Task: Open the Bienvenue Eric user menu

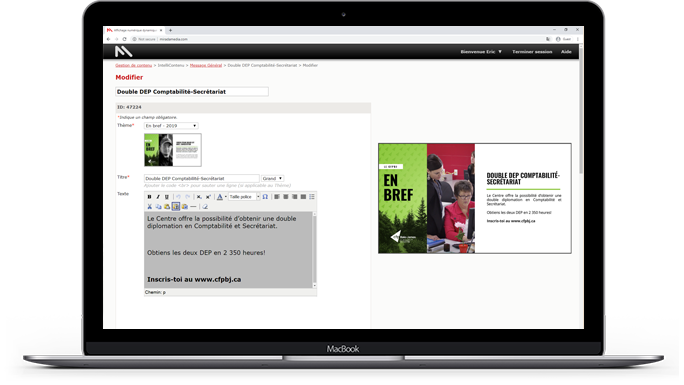Action: [481, 51]
